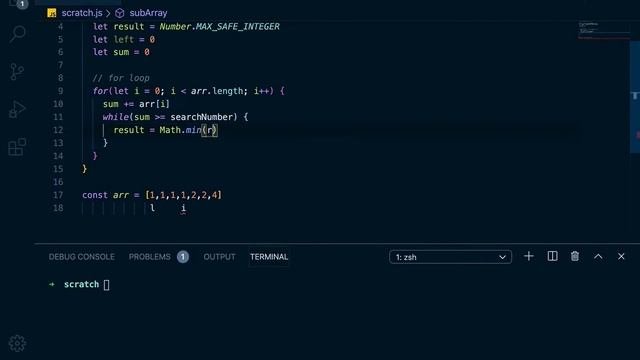The height and width of the screenshot is (360, 640).
Task: Switch to the PROBLEMS tab
Action: [149, 257]
